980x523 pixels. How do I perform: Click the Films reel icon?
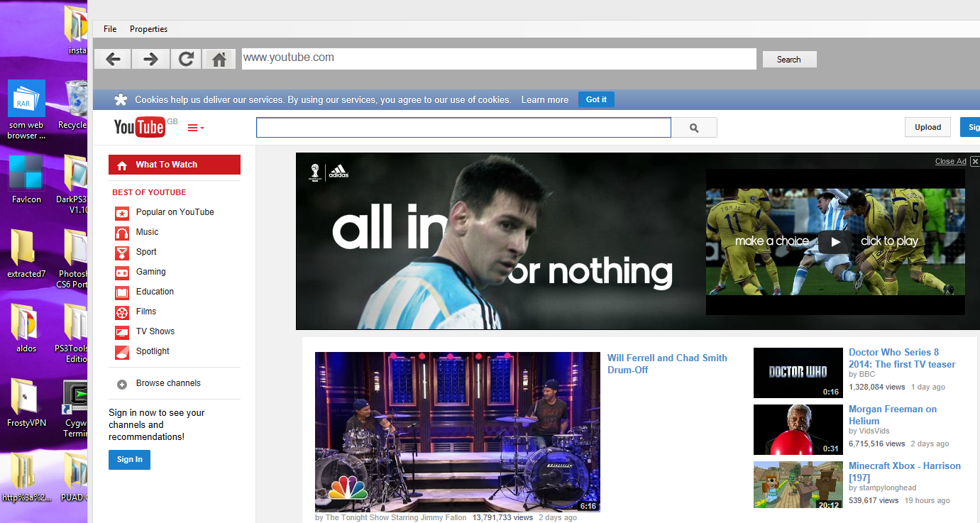point(122,312)
